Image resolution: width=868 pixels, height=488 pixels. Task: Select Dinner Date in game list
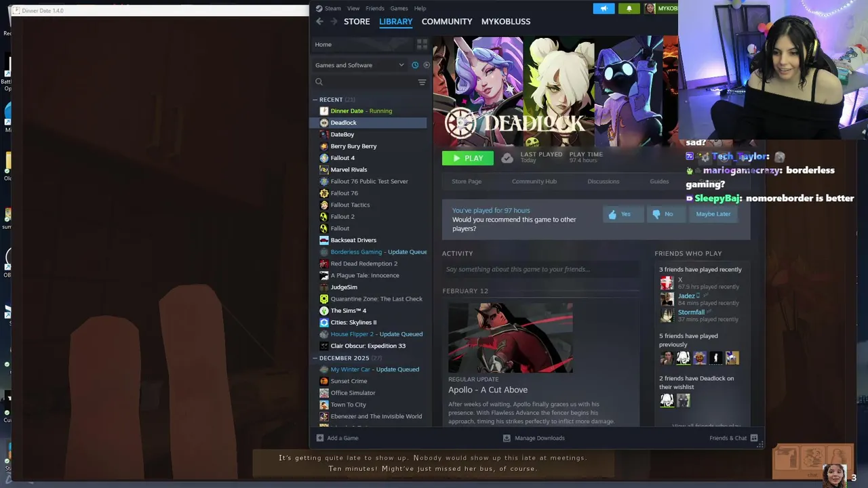[370, 111]
